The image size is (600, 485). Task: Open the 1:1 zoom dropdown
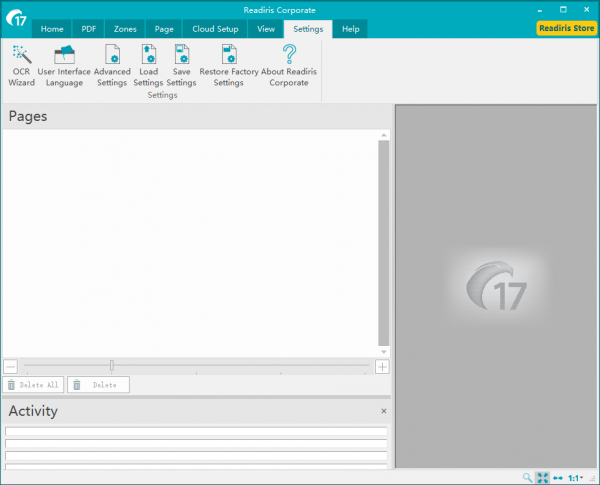[576, 478]
